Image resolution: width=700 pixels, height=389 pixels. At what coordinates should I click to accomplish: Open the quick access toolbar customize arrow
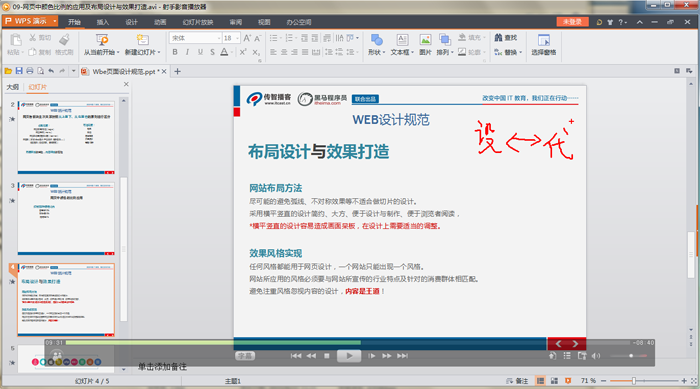pos(73,71)
